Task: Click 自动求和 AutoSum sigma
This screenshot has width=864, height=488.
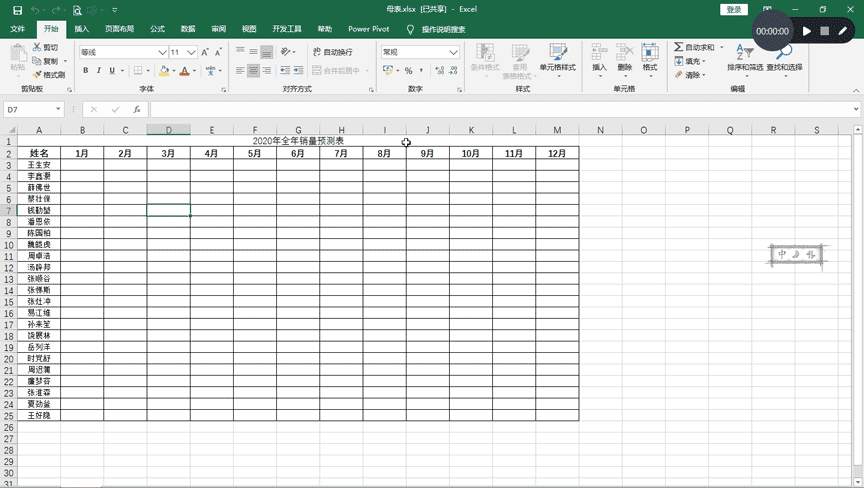Action: click(694, 47)
